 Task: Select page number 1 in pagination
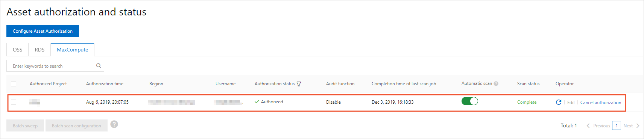coord(617,125)
